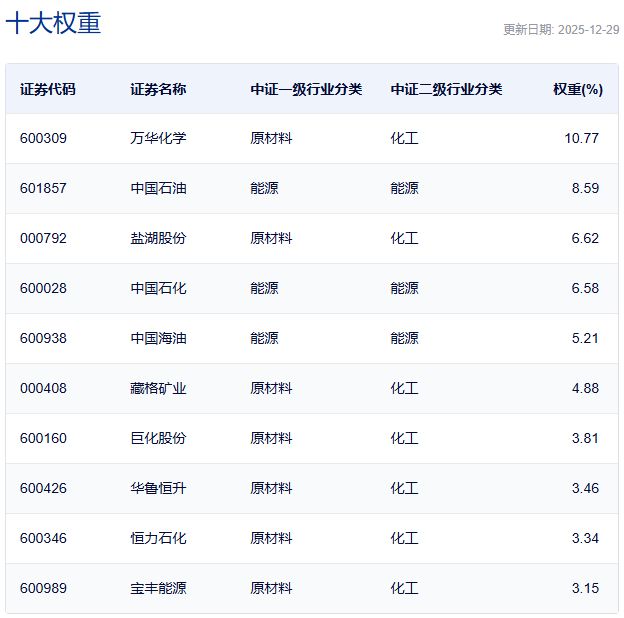Select the 中证一级行业分类 column header
This screenshot has height=618, width=624.
click(306, 89)
